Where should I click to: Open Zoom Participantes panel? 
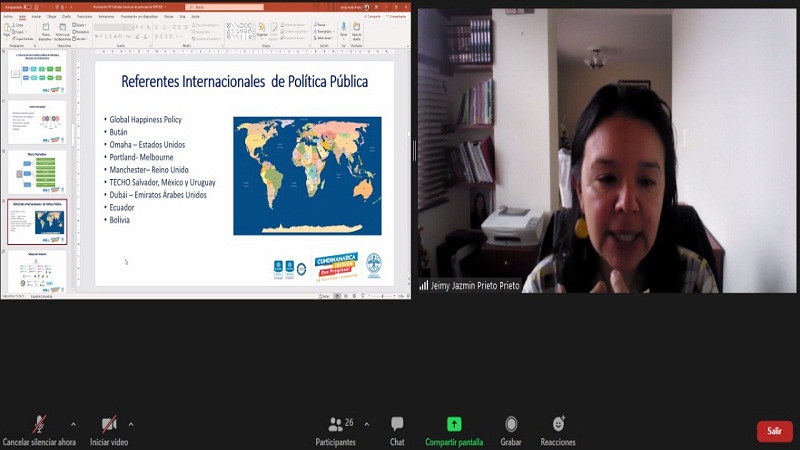(335, 432)
